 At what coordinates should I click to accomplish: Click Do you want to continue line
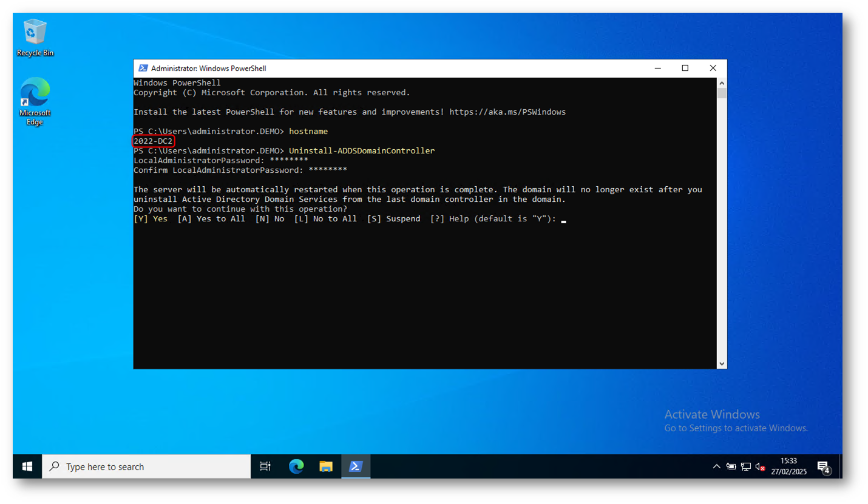(240, 209)
